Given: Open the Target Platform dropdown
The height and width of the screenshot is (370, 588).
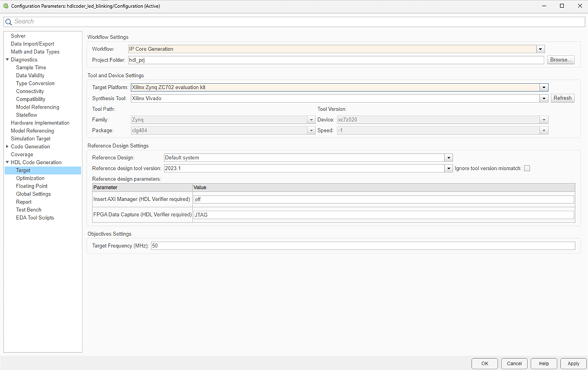Looking at the screenshot, I should tap(545, 87).
